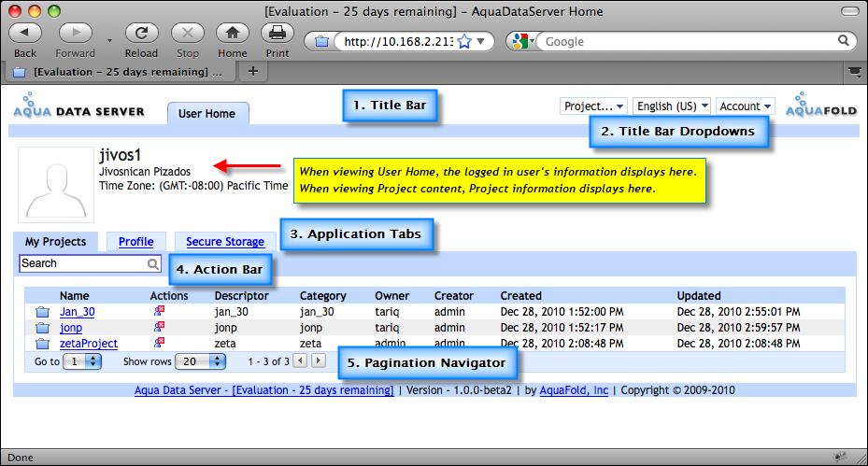Bookmark page via the star icon
Screen dimensions: 868x466
click(464, 41)
